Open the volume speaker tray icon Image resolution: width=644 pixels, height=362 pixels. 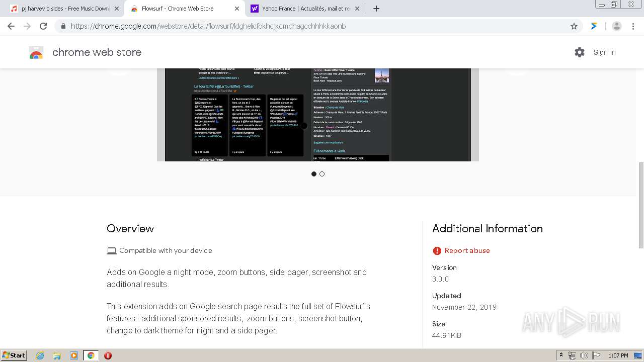[584, 355]
